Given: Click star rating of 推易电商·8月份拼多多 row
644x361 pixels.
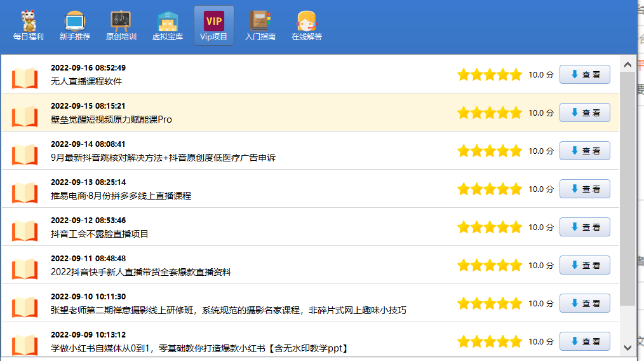Looking at the screenshot, I should (490, 189).
